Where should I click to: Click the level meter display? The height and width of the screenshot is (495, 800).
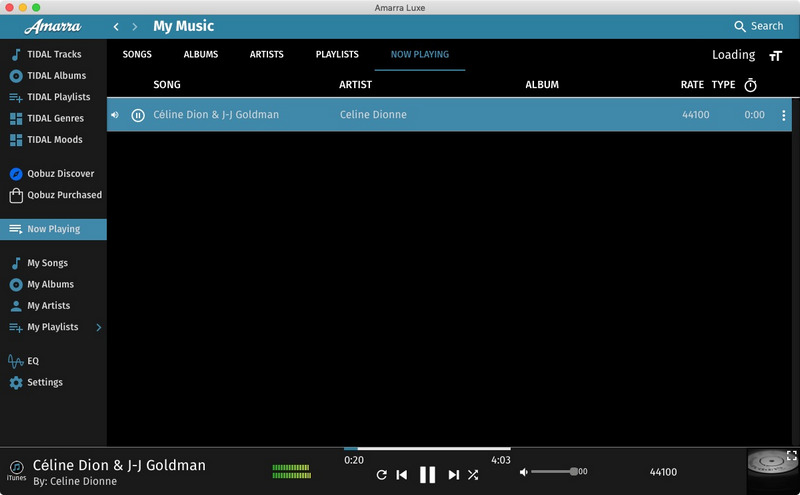291,471
